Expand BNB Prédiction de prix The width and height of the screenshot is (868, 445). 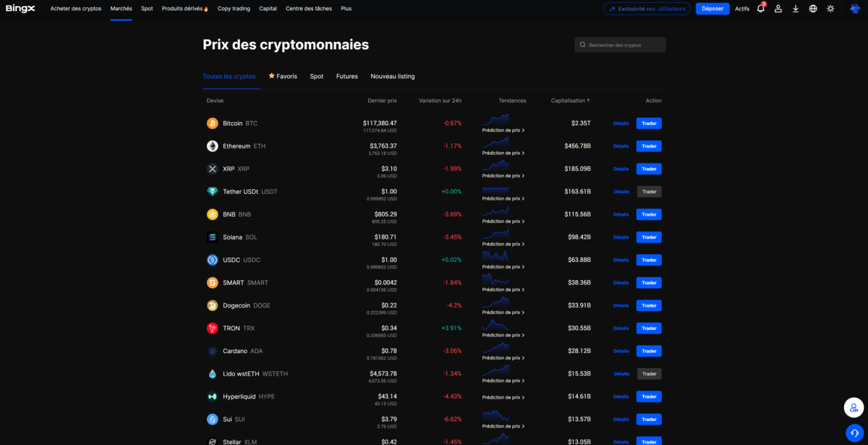(503, 221)
